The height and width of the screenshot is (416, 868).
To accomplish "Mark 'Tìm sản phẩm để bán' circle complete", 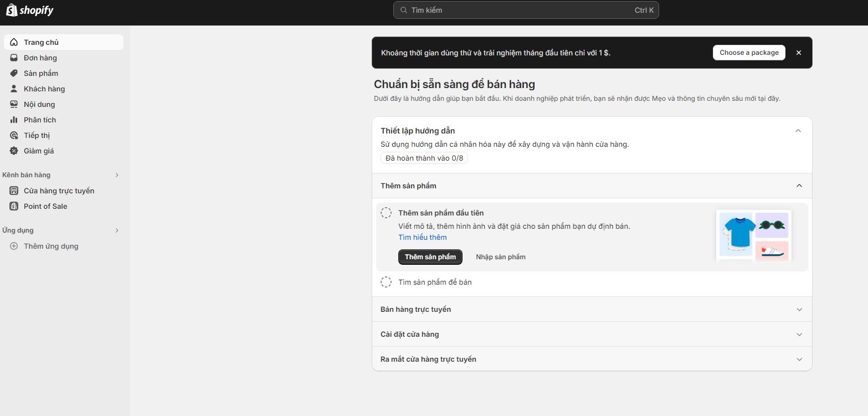I will coord(386,283).
